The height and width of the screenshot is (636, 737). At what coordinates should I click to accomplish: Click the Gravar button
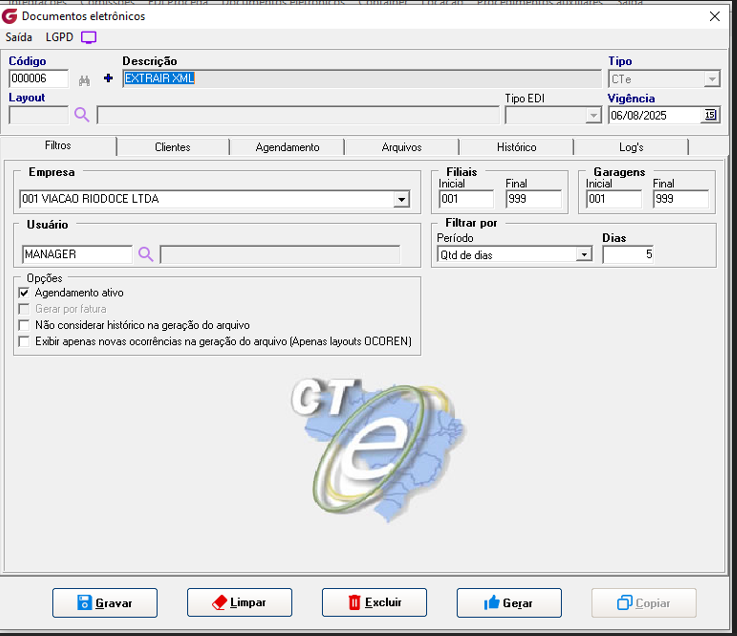(x=105, y=603)
